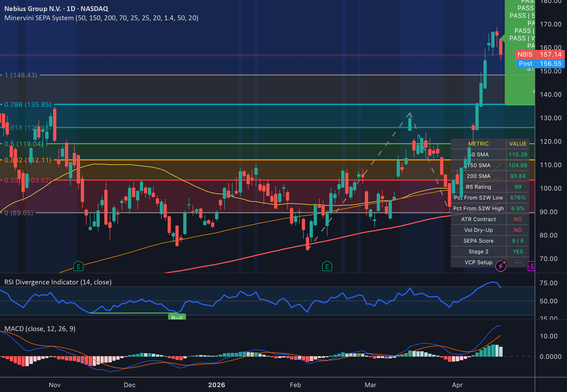Click the 150 SMA value 104.66

[x=518, y=165]
